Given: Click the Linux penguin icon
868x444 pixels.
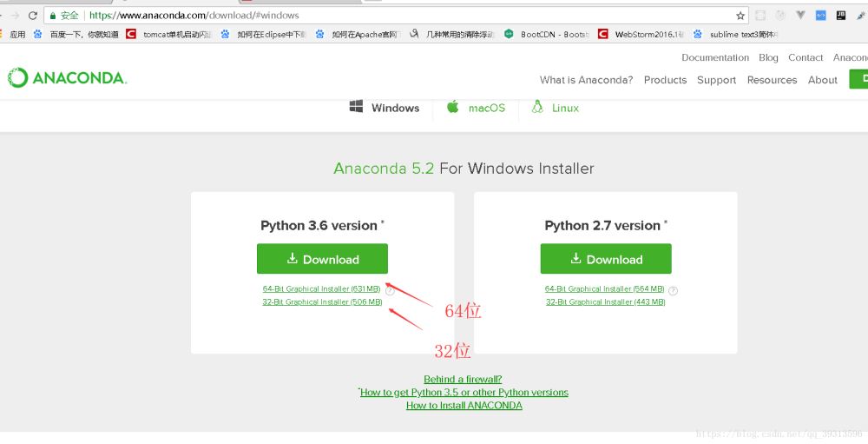Looking at the screenshot, I should tap(537, 107).
